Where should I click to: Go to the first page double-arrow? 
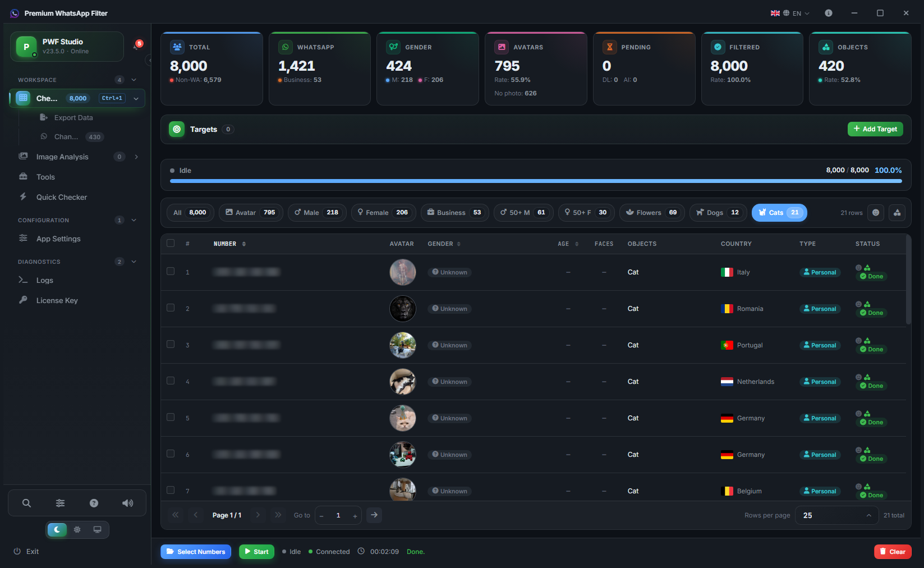(176, 515)
